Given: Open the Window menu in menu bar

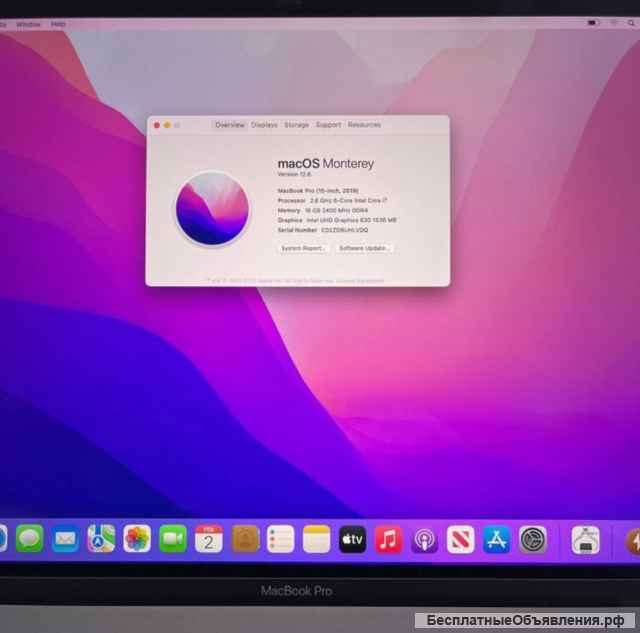Looking at the screenshot, I should (x=28, y=24).
